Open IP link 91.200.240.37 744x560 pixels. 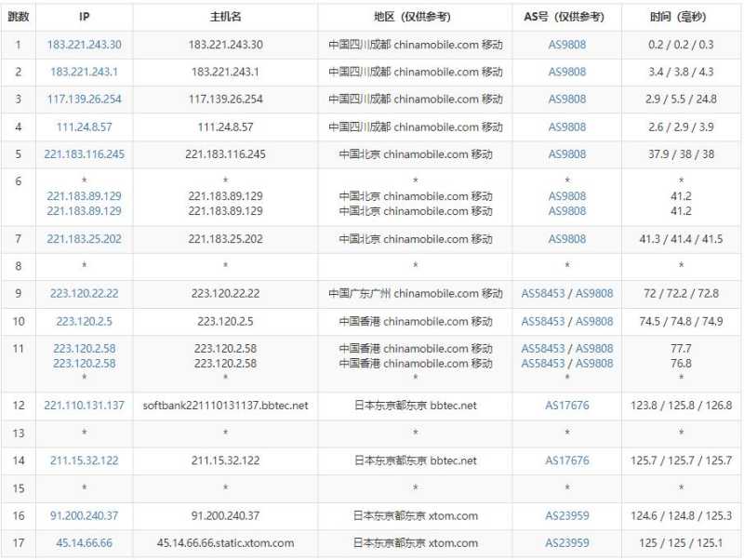click(84, 515)
